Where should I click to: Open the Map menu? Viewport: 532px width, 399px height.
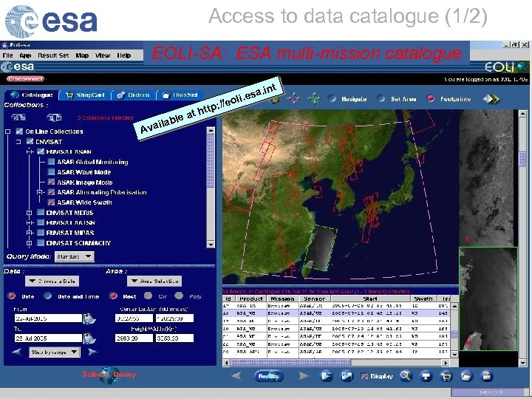82,55
